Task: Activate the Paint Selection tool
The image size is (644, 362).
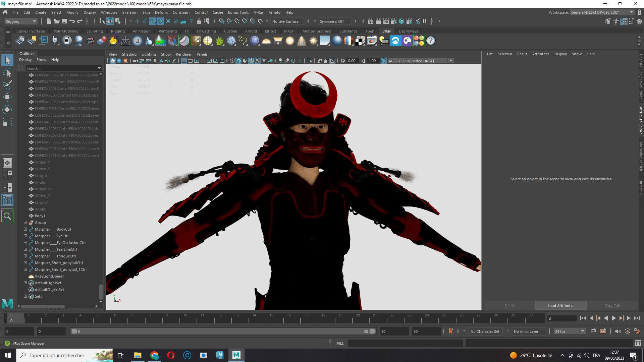Action: pyautogui.click(x=7, y=84)
